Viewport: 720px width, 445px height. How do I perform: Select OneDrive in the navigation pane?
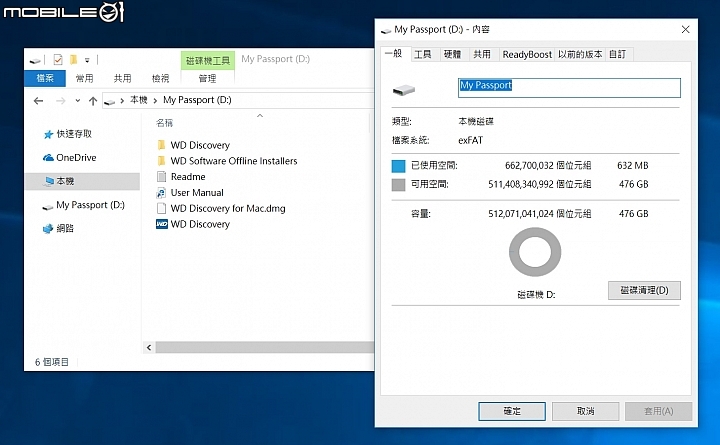76,158
